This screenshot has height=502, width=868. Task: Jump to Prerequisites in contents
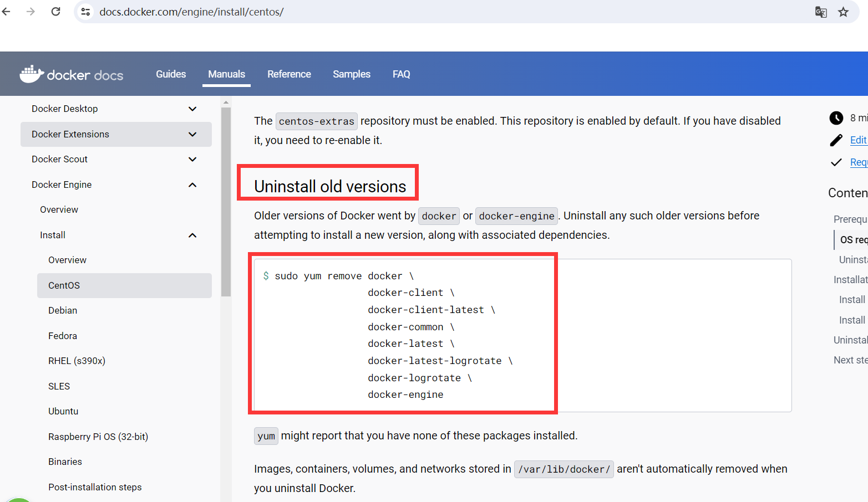tap(850, 219)
